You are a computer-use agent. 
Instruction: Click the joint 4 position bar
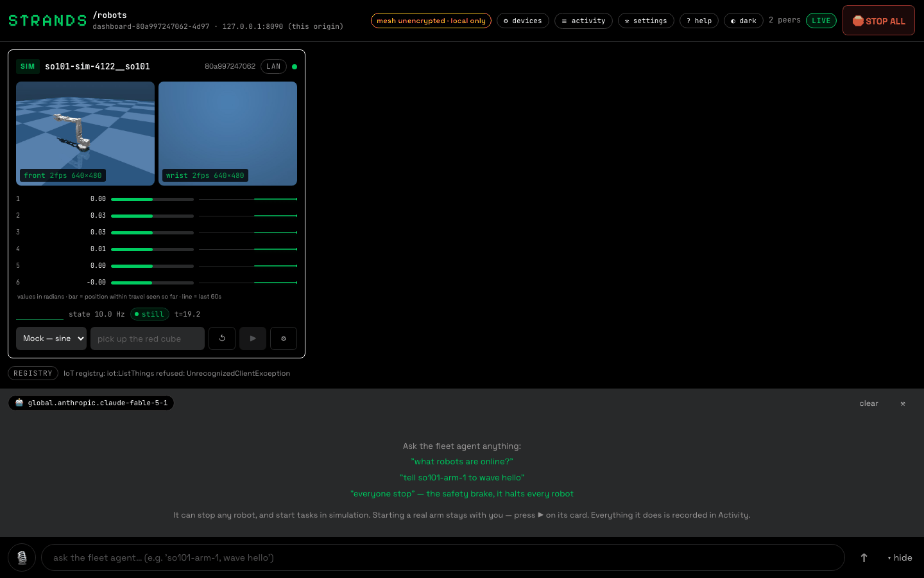point(152,249)
